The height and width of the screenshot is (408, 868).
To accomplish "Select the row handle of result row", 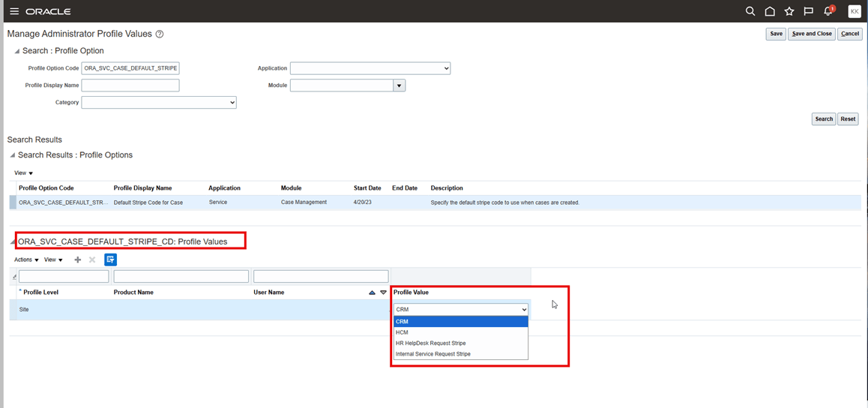I will [x=13, y=202].
